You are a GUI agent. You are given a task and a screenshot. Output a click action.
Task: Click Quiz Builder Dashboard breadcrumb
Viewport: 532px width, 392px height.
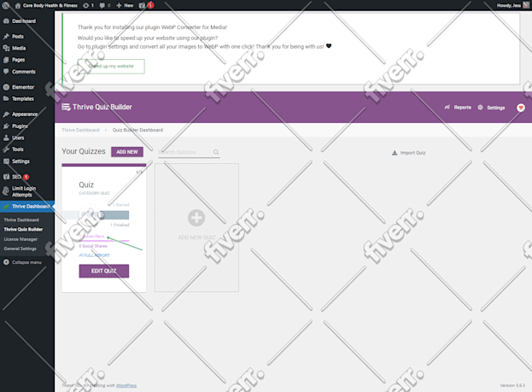[137, 130]
